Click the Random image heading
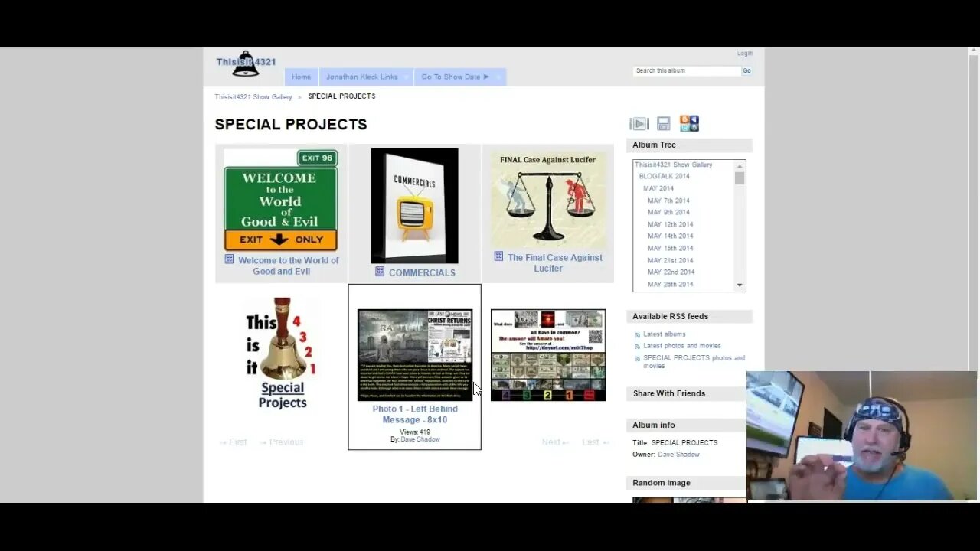Image resolution: width=980 pixels, height=551 pixels. coord(661,483)
